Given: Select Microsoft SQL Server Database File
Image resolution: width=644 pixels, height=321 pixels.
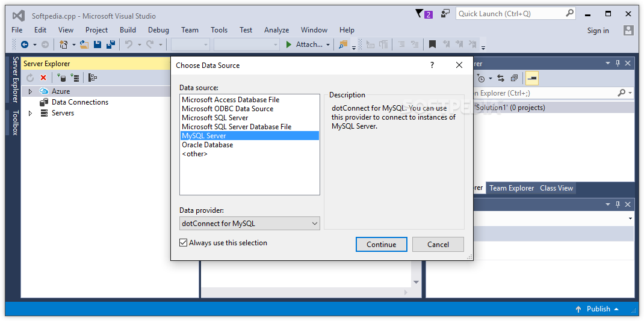Looking at the screenshot, I should pyautogui.click(x=237, y=127).
